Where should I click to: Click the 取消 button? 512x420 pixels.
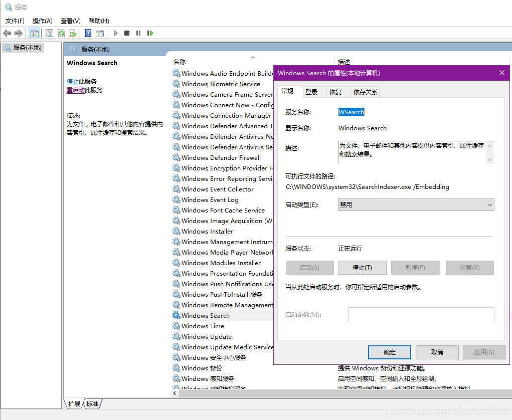click(437, 352)
